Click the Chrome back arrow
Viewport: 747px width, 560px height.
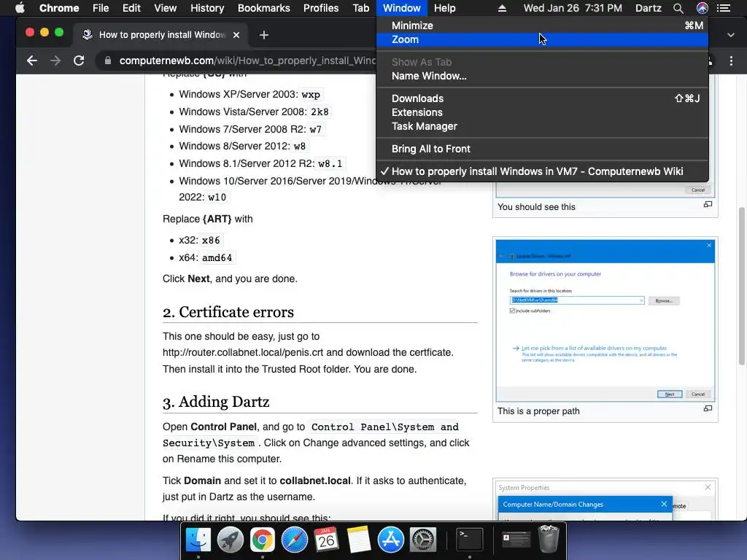point(32,61)
